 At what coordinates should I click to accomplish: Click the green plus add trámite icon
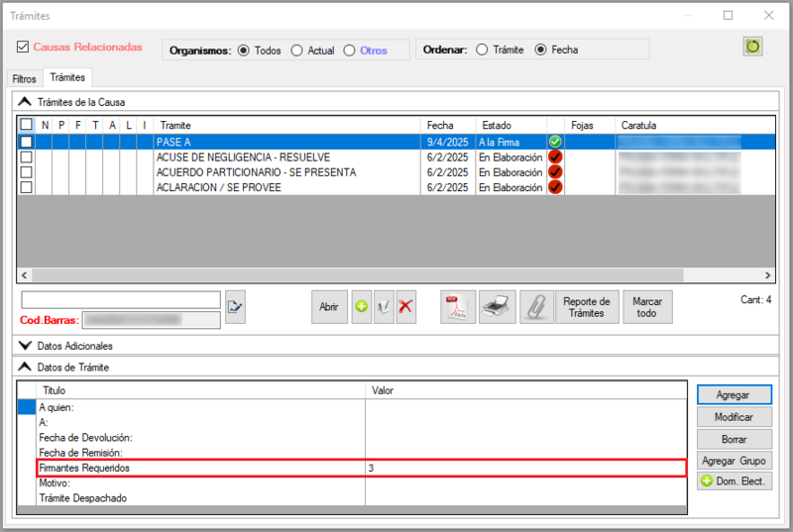(x=362, y=307)
